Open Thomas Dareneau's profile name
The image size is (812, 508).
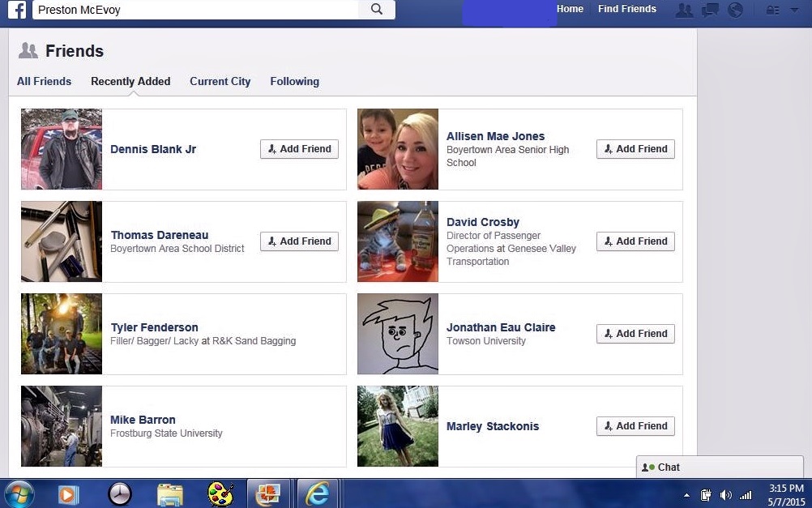(160, 235)
